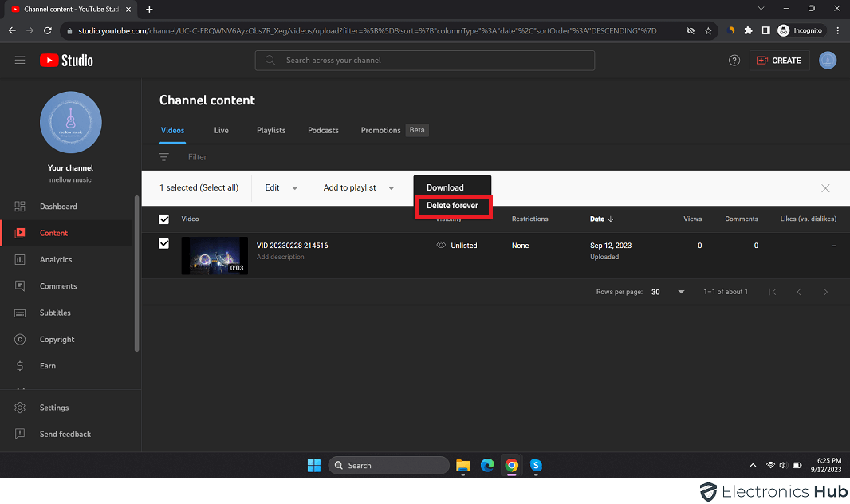Open the Edit dropdown
The image size is (850, 504).
click(280, 187)
